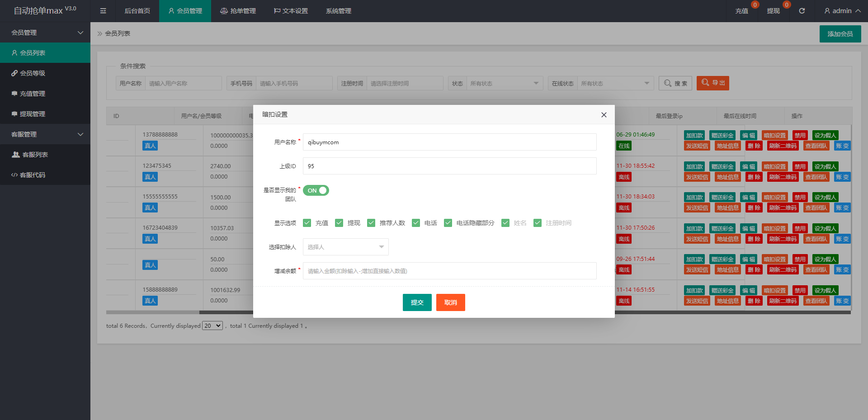Viewport: 868px width, 420px height.
Task: Click the orange 导出 export button
Action: coord(713,83)
